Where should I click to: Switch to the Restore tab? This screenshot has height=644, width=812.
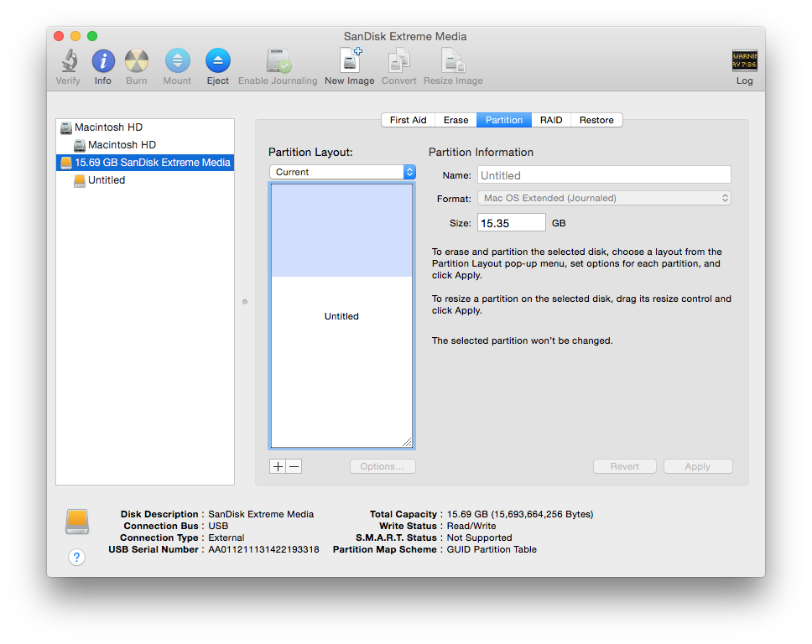click(596, 120)
